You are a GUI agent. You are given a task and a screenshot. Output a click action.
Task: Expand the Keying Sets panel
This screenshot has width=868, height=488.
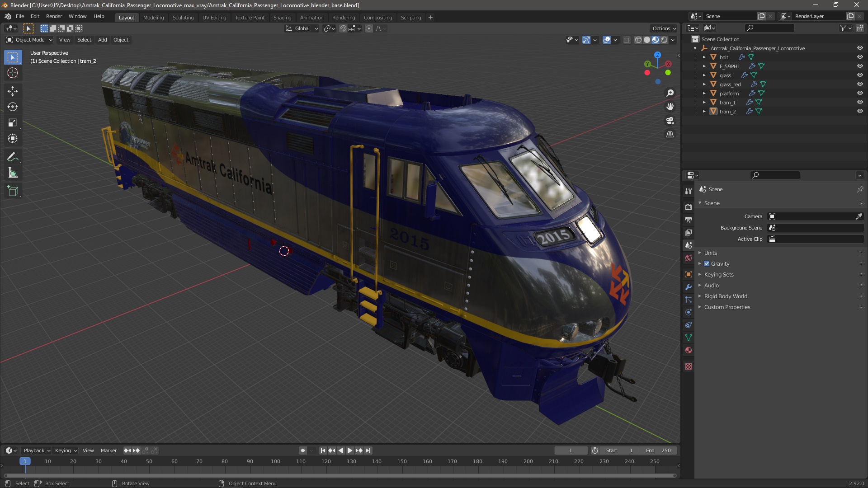coord(719,274)
